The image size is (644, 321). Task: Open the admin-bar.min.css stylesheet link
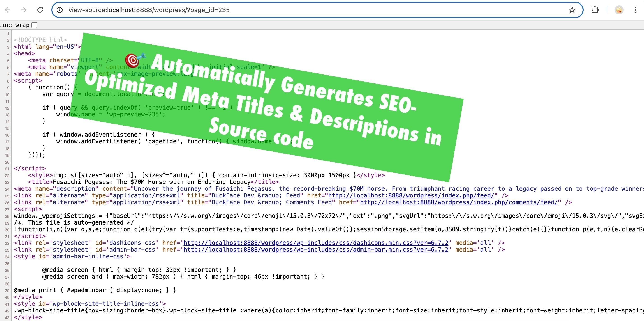pos(316,250)
